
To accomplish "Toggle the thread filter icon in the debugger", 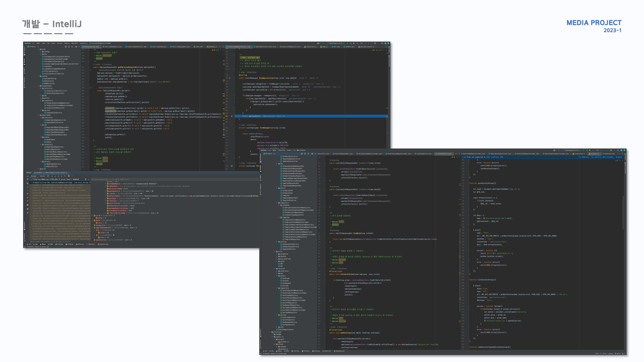I will 86,179.
